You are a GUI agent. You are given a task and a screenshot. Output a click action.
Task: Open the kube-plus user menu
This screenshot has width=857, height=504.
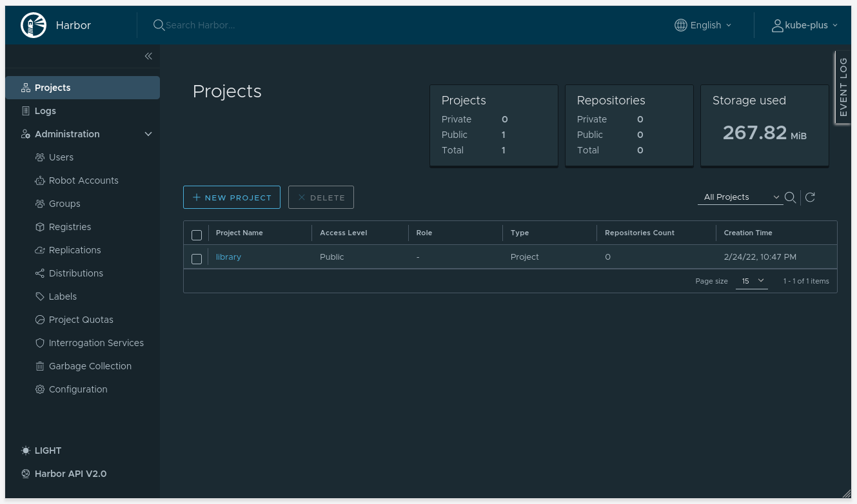click(805, 25)
